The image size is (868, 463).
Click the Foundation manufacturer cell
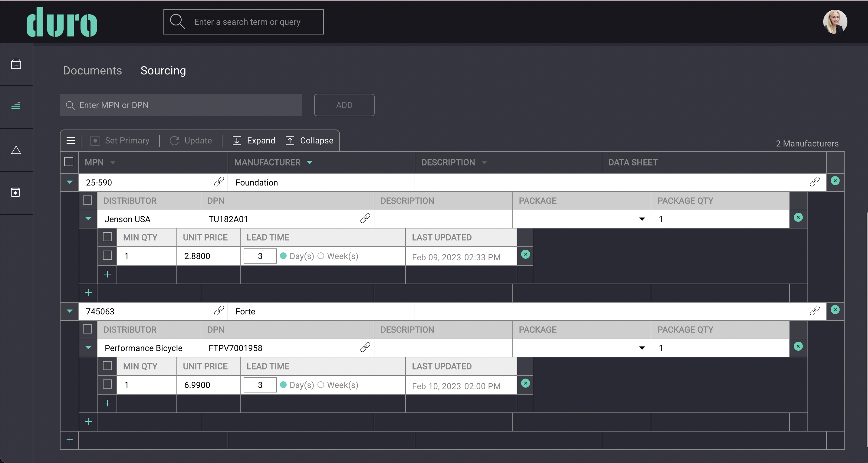[x=321, y=182]
